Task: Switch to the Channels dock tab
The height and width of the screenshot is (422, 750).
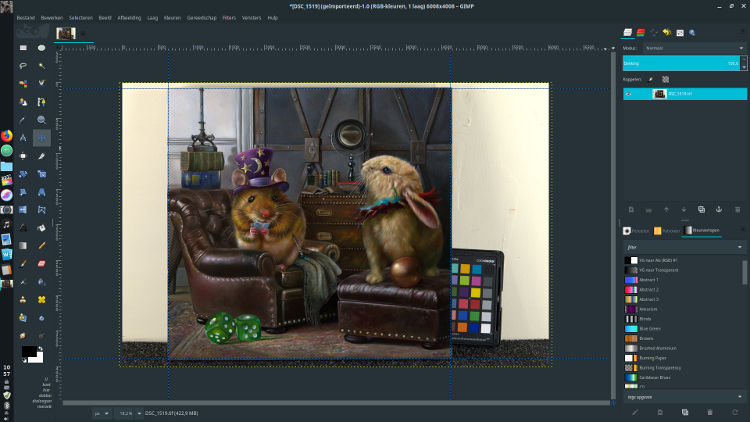Action: 641,33
